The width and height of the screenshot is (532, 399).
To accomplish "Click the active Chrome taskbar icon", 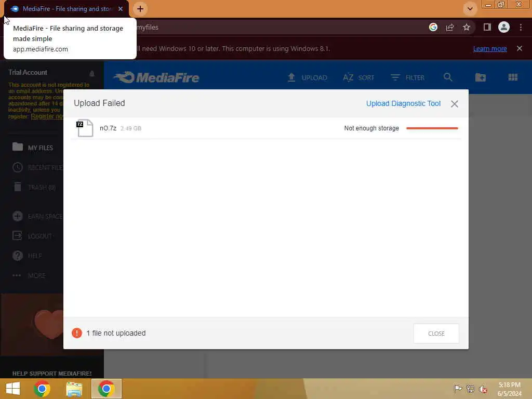I will point(106,389).
